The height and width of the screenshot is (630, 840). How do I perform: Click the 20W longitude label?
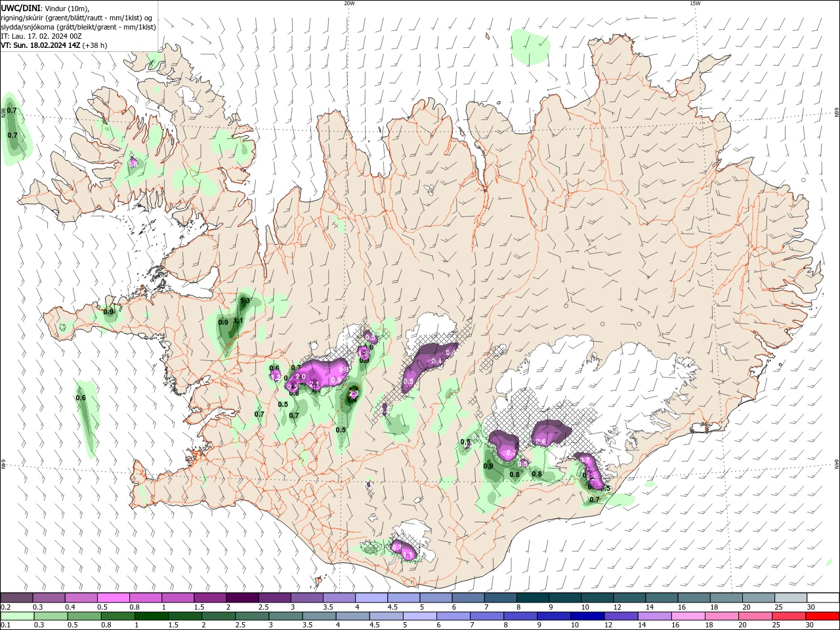tap(349, 3)
